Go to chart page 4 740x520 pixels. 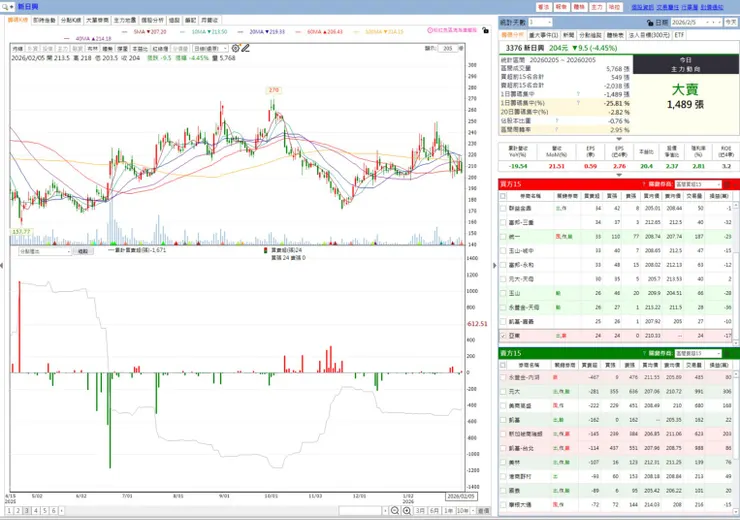tap(36, 511)
